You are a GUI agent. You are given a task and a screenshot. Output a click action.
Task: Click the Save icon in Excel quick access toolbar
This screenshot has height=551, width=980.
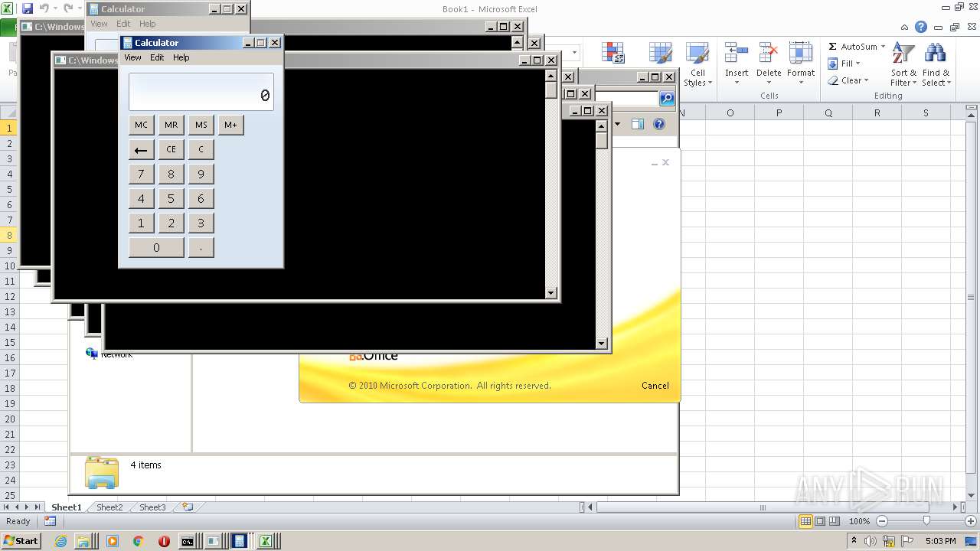click(28, 8)
